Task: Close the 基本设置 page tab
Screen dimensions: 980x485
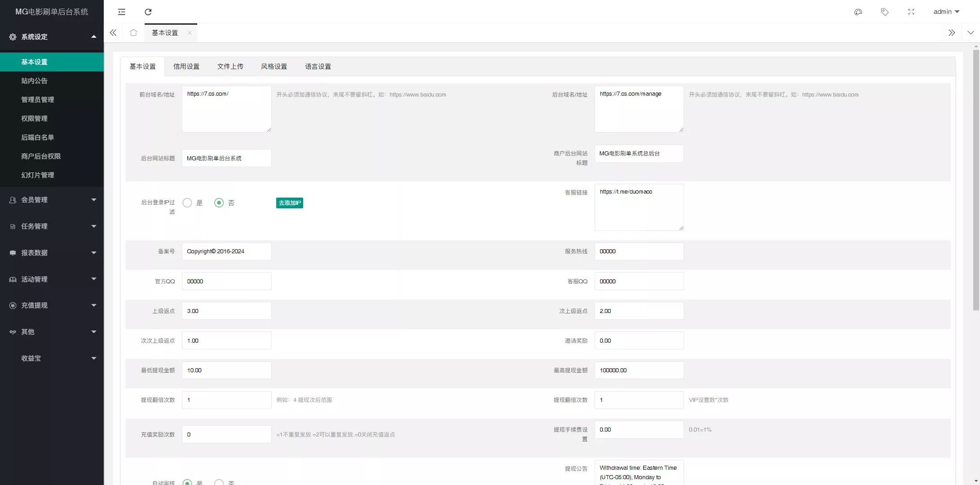Action: [190, 33]
